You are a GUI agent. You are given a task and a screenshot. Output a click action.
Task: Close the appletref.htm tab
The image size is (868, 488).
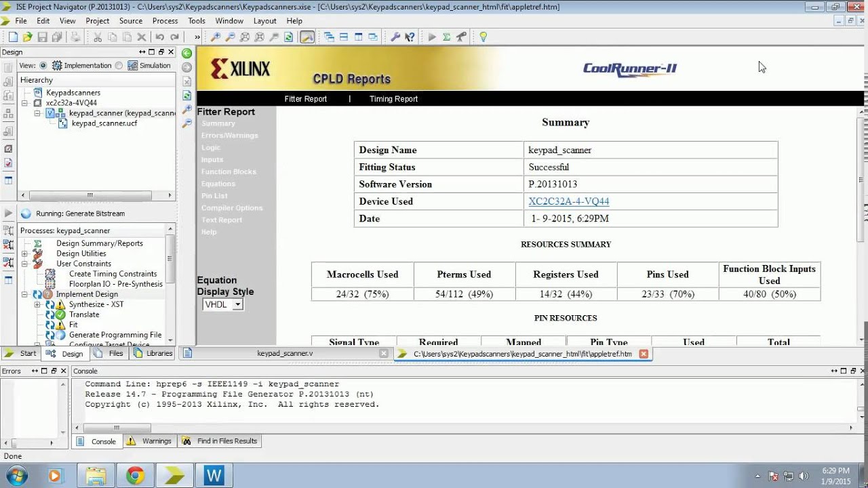coord(644,354)
